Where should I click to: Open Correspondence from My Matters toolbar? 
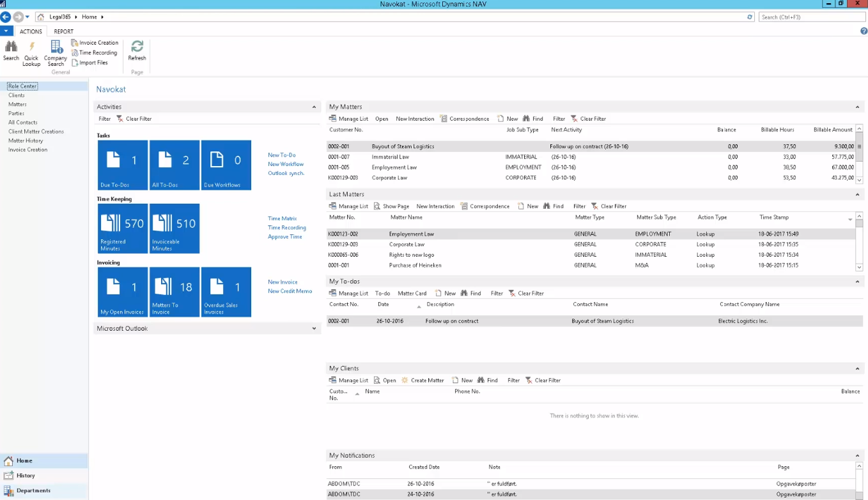pos(469,118)
